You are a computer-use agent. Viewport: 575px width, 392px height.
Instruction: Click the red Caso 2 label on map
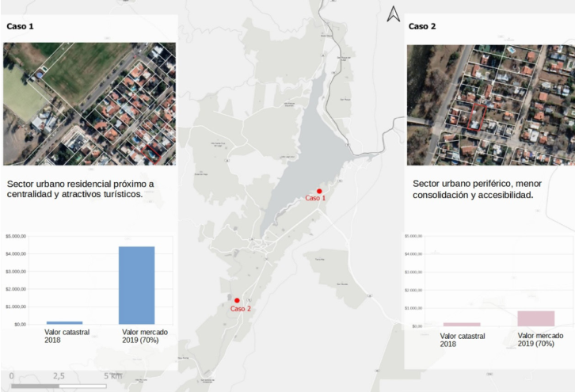coord(240,309)
